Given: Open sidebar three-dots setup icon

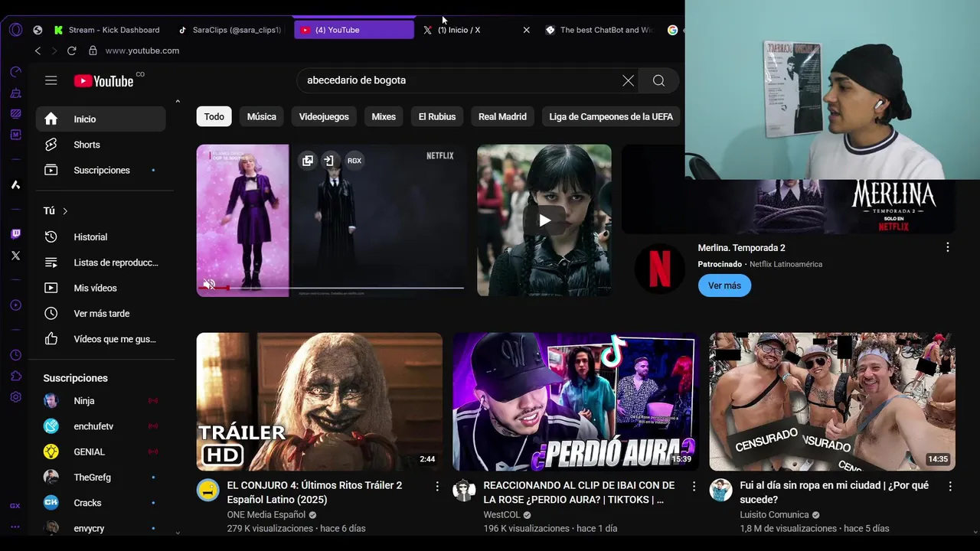Looking at the screenshot, I should (15, 527).
